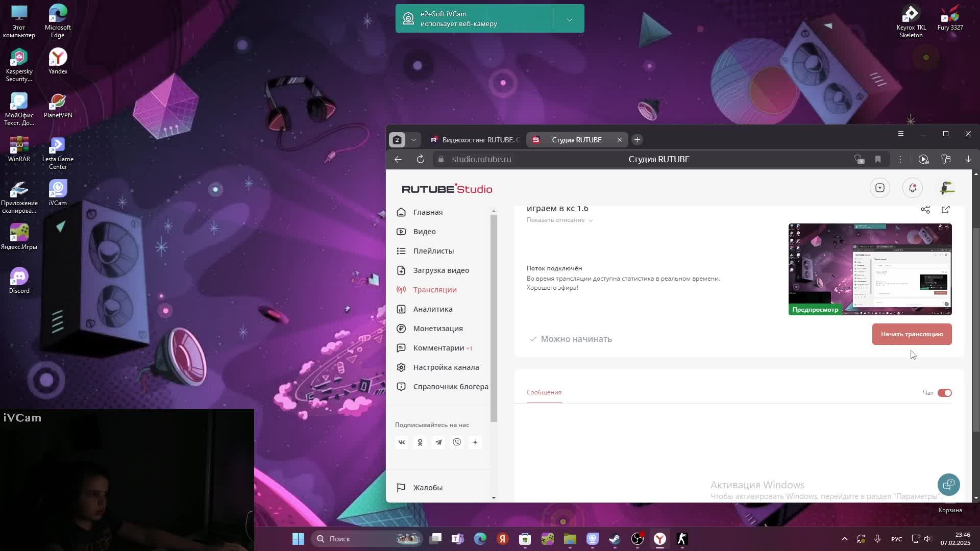Open the Telegram social link icon
Image resolution: width=980 pixels, height=551 pixels.
[438, 442]
